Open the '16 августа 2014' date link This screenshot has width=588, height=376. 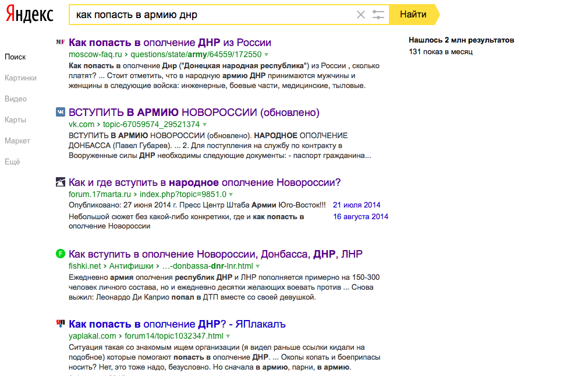pyautogui.click(x=361, y=216)
